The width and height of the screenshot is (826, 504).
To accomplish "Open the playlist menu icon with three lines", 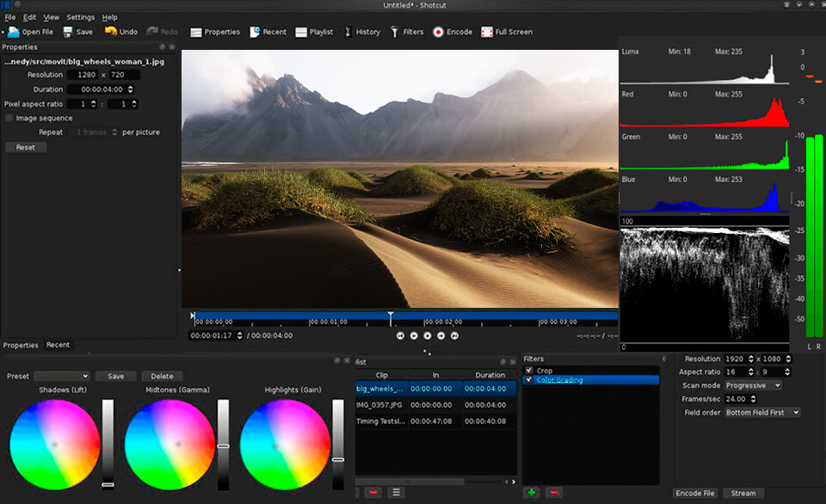I will click(396, 493).
